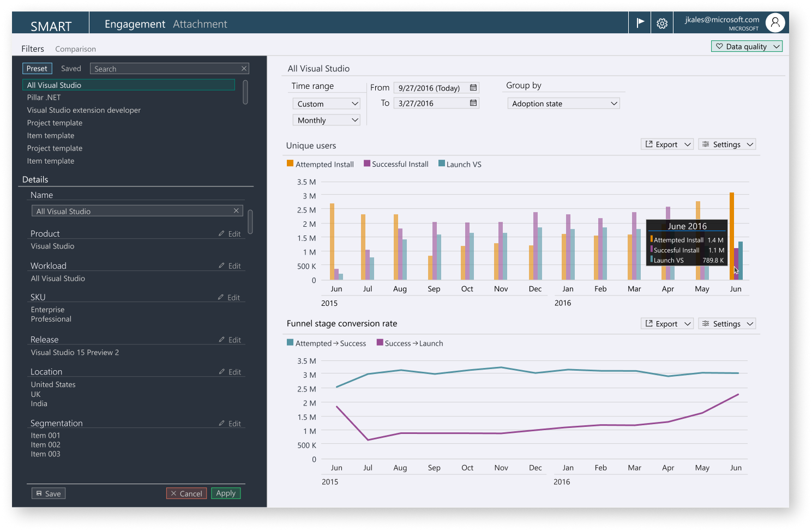This screenshot has width=812, height=531.
Task: Edit the Product filter
Action: [230, 234]
